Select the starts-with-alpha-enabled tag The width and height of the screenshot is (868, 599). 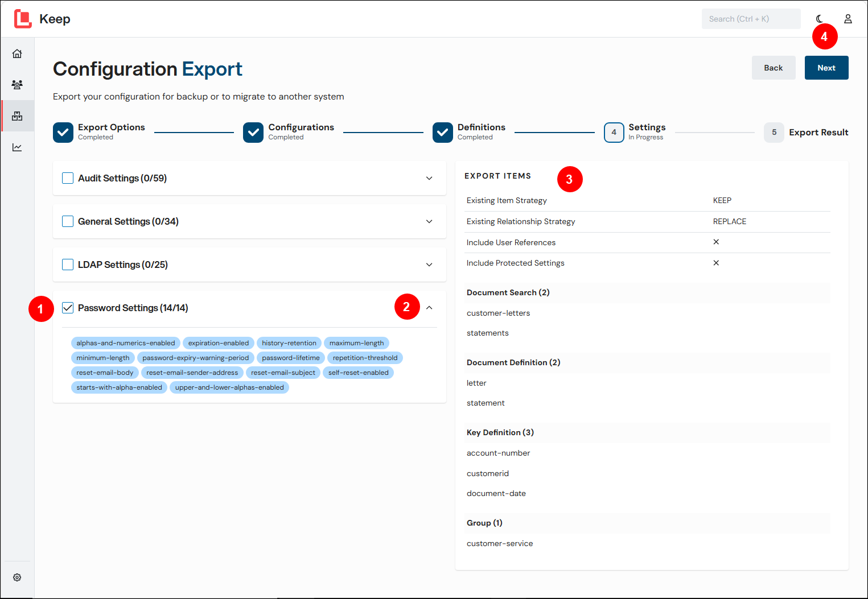(x=120, y=387)
